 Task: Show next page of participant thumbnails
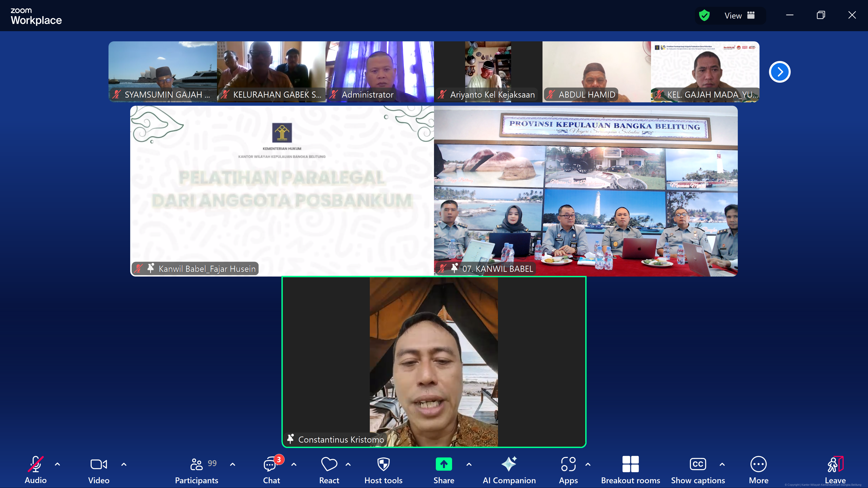click(x=779, y=72)
